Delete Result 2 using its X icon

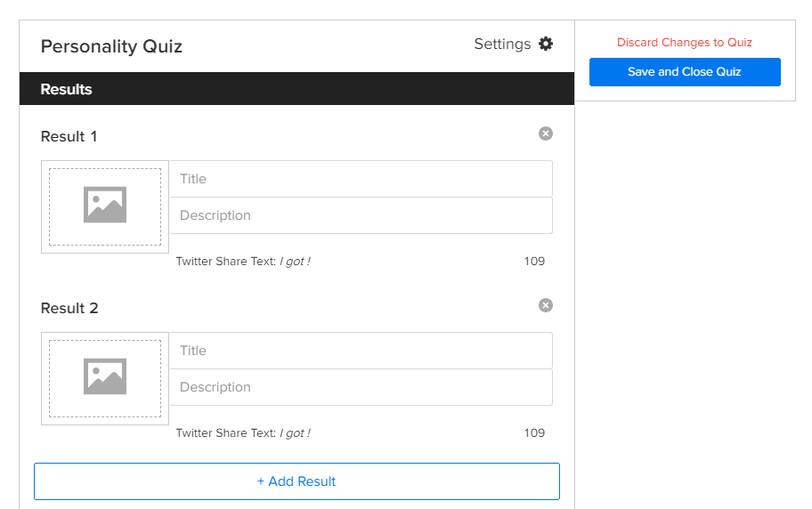point(546,305)
